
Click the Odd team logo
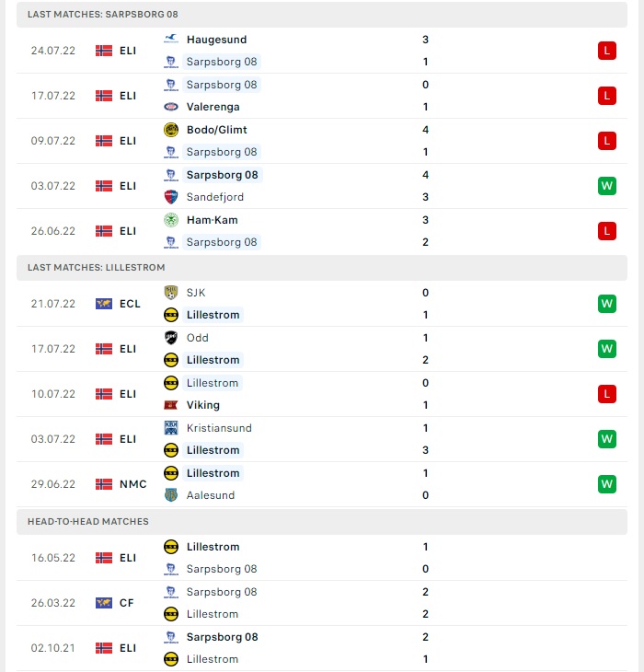tap(171, 338)
